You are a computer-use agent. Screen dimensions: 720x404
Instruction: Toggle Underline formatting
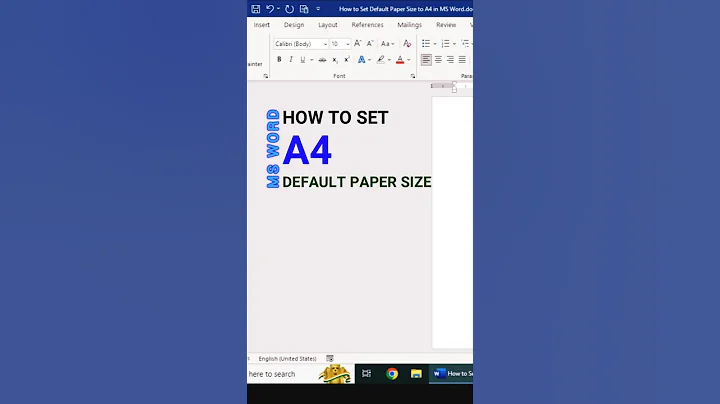click(x=303, y=59)
